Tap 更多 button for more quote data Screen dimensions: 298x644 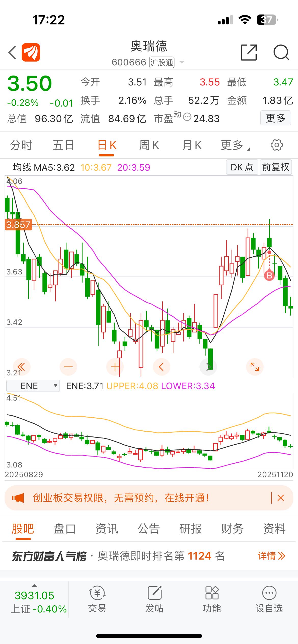click(276, 118)
